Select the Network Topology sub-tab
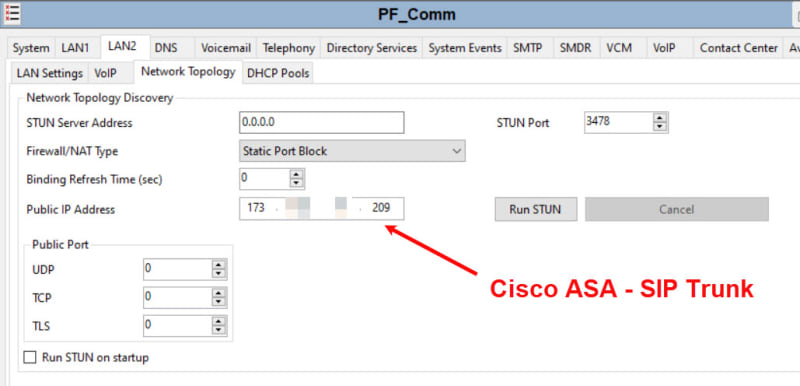 [x=188, y=72]
